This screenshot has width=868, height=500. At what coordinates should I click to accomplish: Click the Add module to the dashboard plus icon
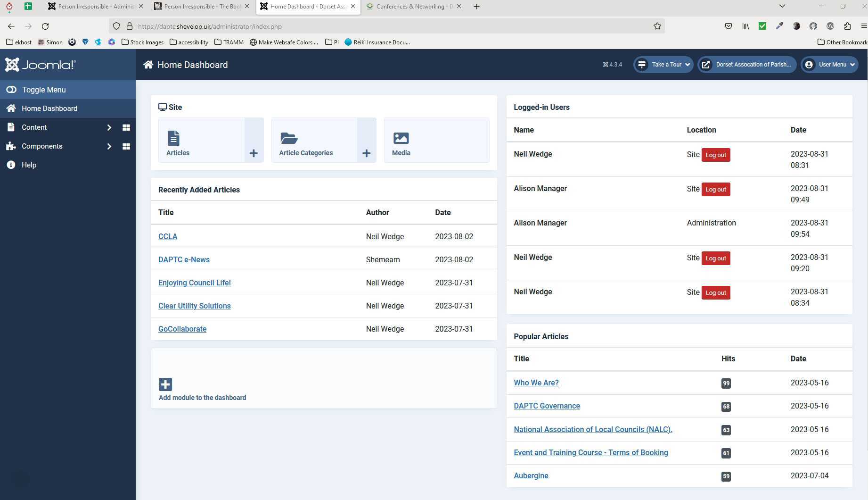click(165, 384)
